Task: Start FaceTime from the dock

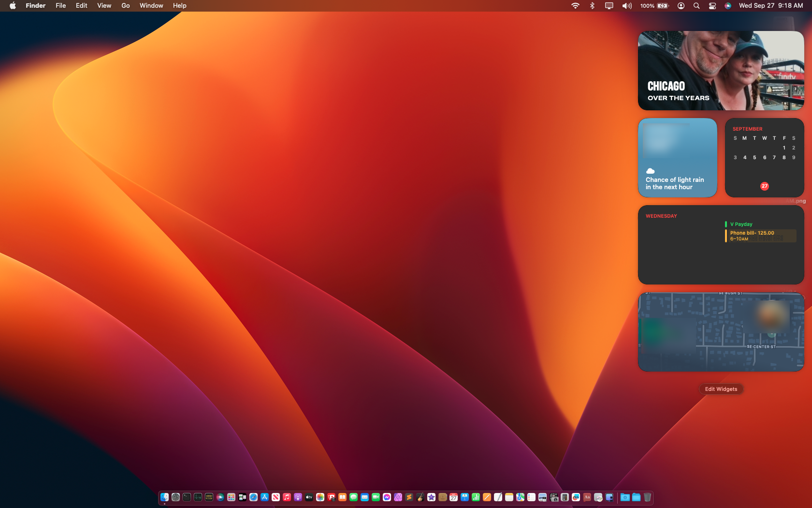Action: pos(376,497)
